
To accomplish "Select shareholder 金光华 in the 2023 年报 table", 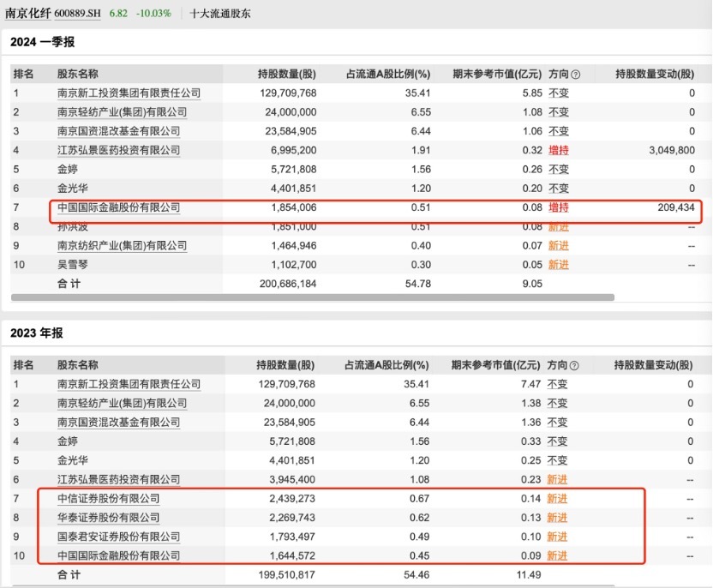I will [72, 460].
